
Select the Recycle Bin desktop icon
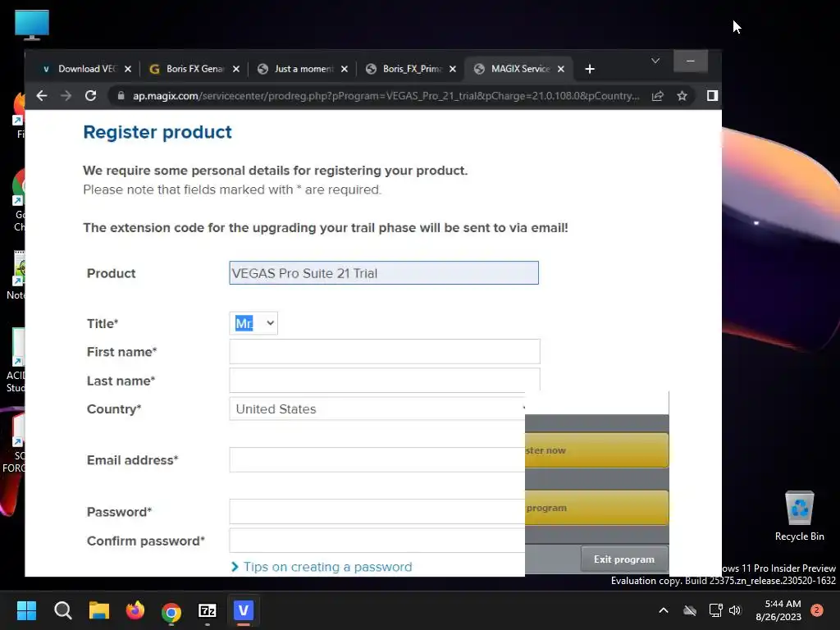[799, 516]
